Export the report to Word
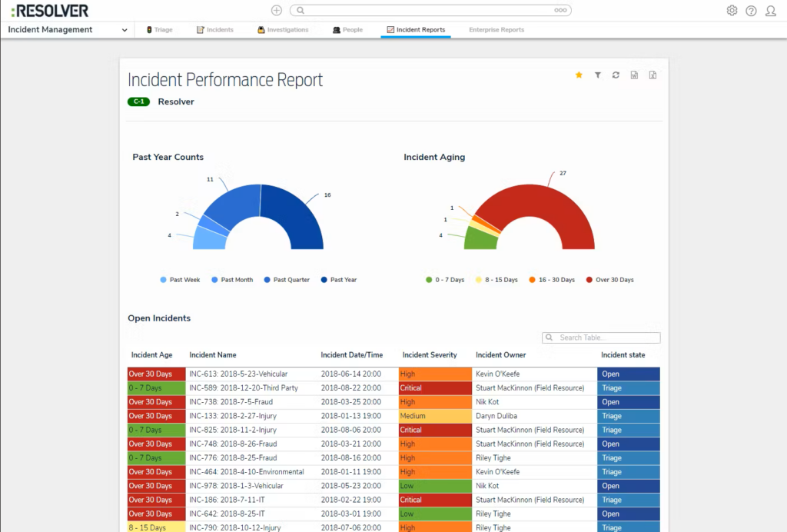Viewport: 787px width, 532px height. (x=634, y=75)
